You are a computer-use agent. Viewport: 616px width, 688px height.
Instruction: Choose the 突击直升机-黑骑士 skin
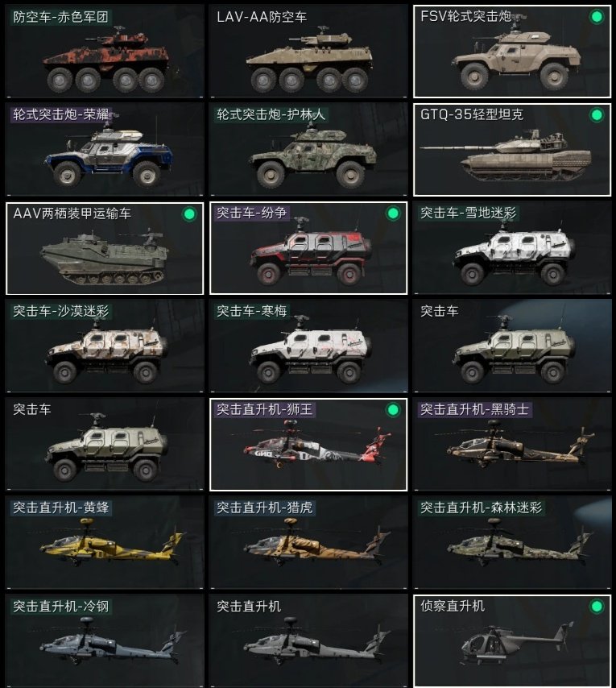tap(512, 445)
